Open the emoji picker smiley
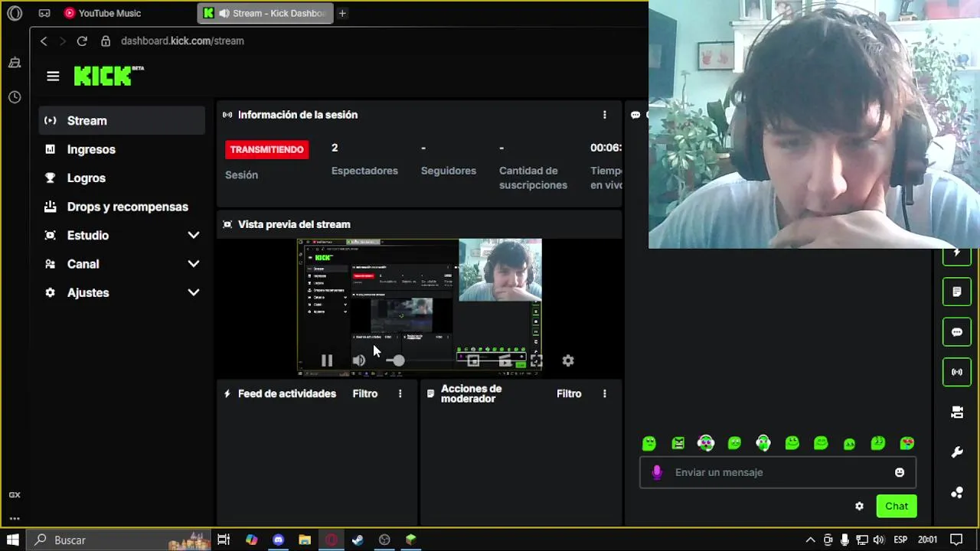The width and height of the screenshot is (980, 551). (x=900, y=472)
